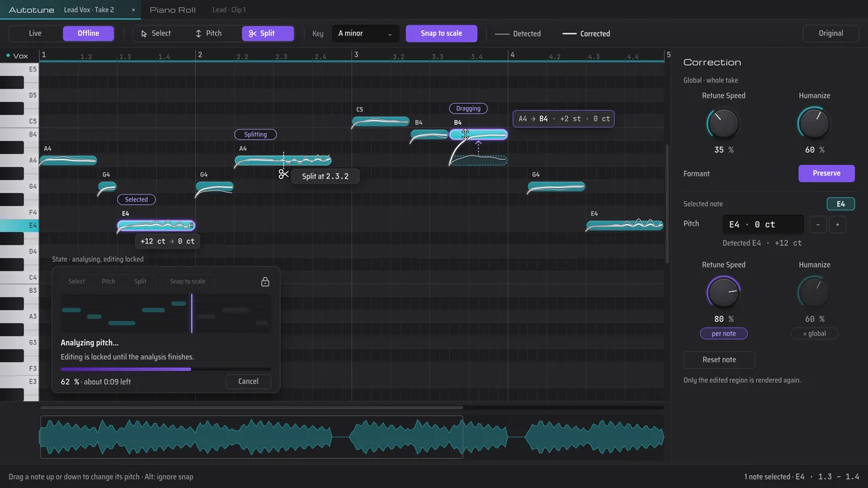Cancel the pitch analysis

click(x=248, y=381)
